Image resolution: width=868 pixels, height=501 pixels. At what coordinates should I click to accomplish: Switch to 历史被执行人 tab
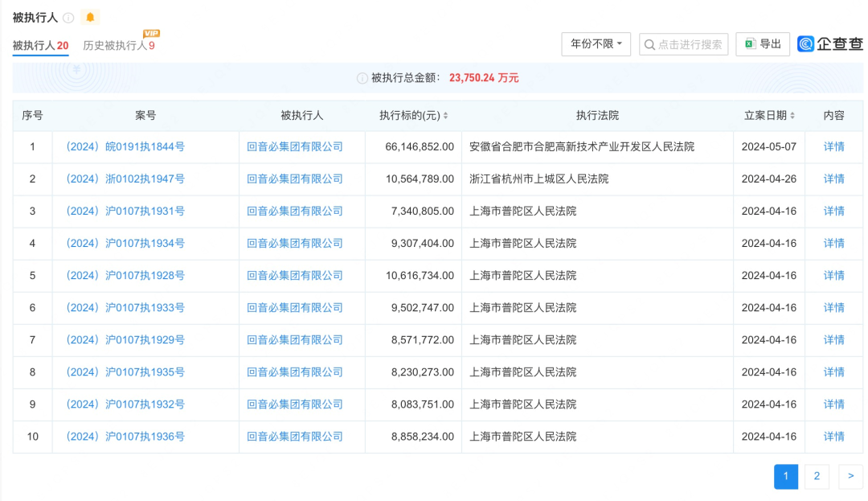tap(118, 46)
